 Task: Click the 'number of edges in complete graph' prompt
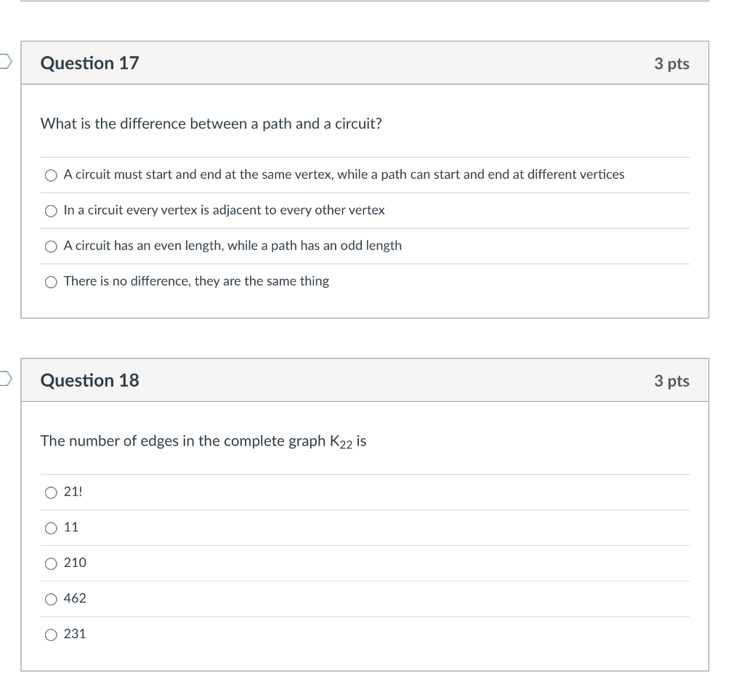[x=203, y=441]
